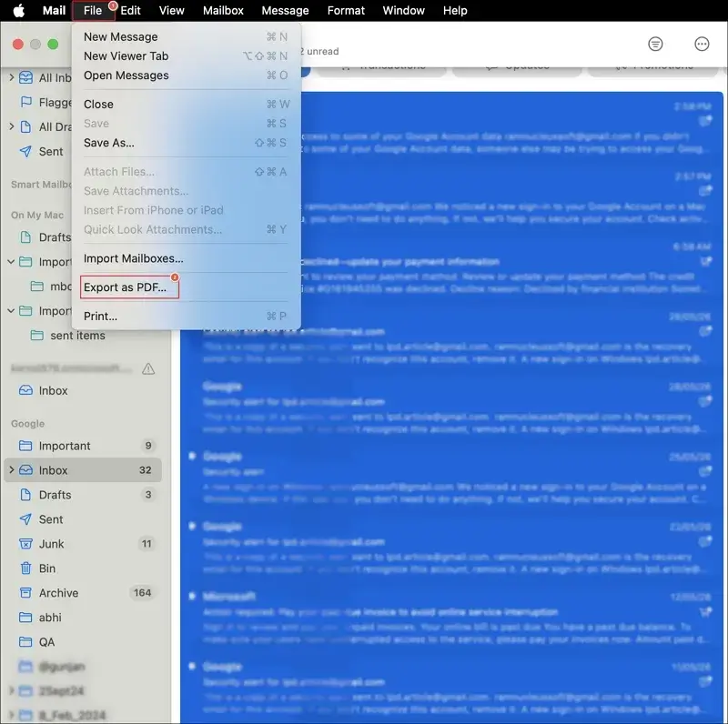Expand the All Inboxes chevron
This screenshot has height=724, width=728.
pos(12,77)
